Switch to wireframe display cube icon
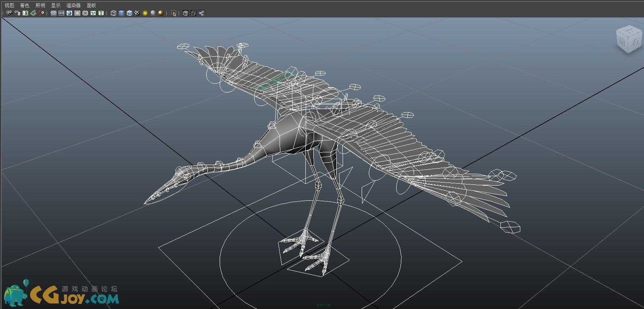Image resolution: width=644 pixels, height=309 pixels. pyautogui.click(x=113, y=13)
